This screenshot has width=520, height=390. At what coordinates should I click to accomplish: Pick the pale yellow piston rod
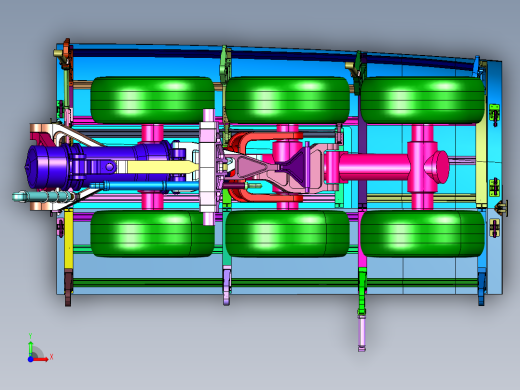click(162, 167)
